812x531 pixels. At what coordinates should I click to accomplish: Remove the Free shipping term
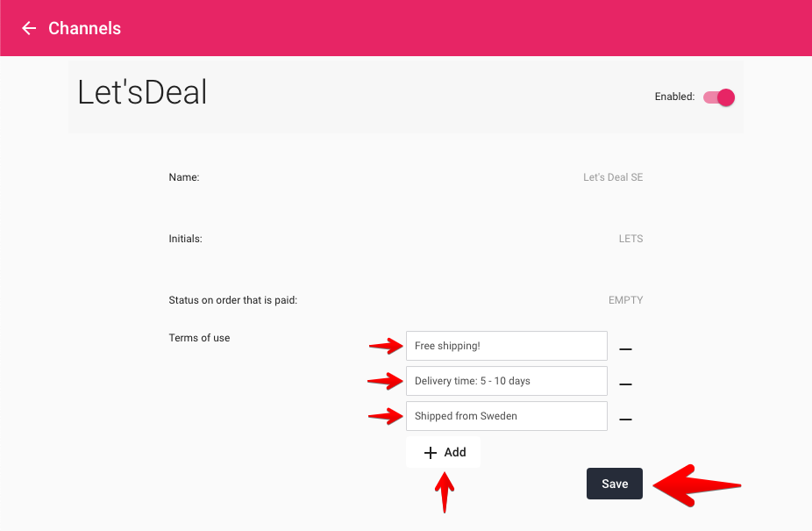(x=625, y=349)
